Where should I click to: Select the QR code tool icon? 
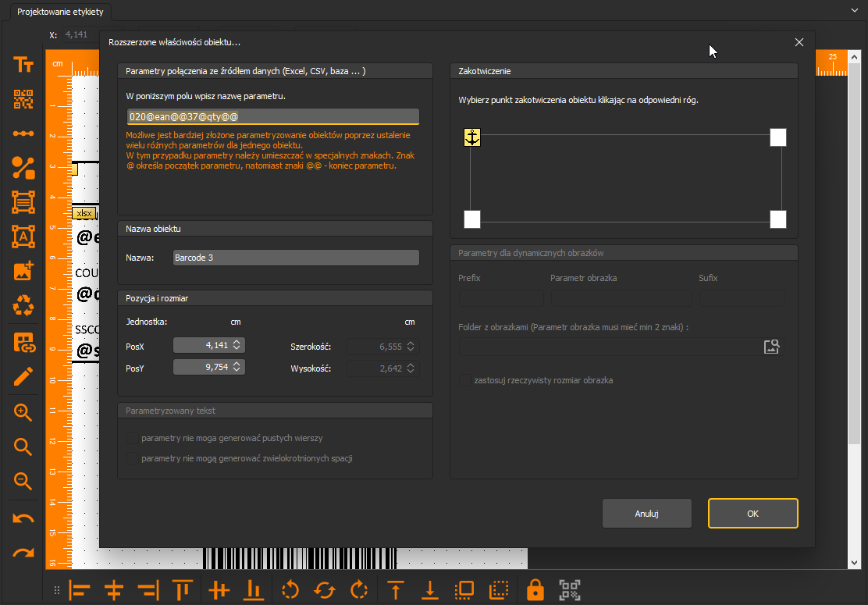23,99
